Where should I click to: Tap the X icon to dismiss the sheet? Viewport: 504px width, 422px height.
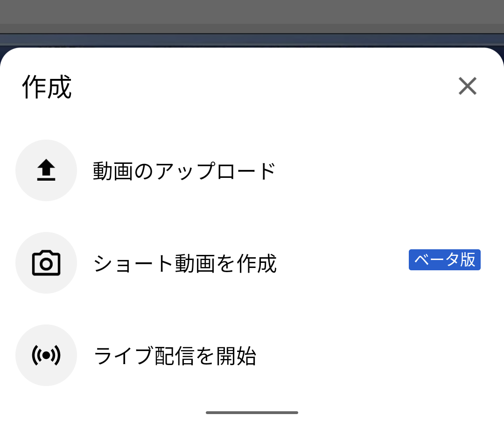(x=467, y=86)
